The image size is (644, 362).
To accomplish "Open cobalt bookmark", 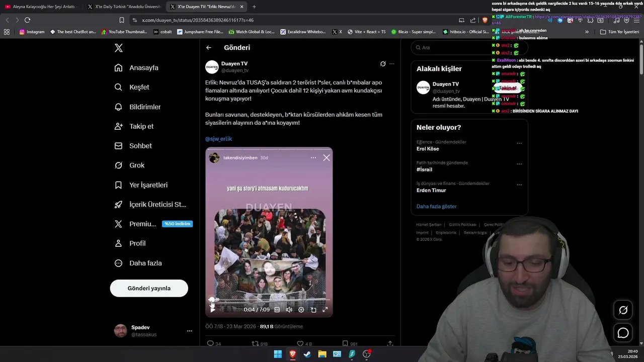I will point(163,32).
